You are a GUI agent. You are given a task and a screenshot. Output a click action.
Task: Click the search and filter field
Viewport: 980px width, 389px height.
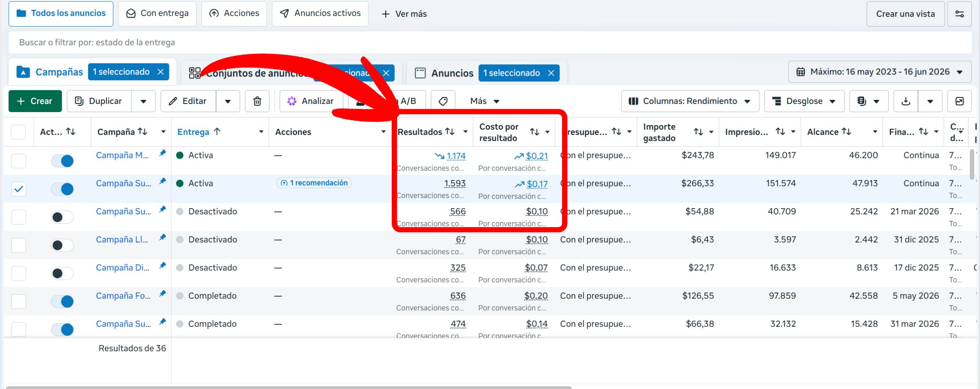pos(490,43)
